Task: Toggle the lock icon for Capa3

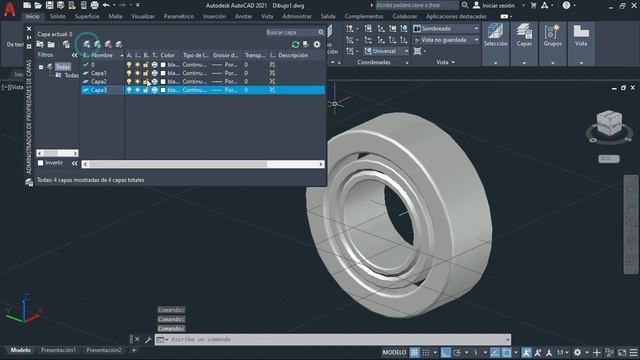Action: (x=146, y=90)
